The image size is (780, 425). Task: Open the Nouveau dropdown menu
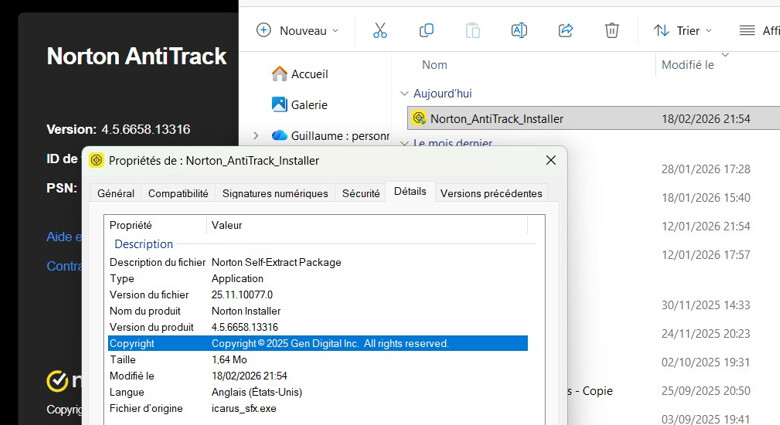click(x=297, y=31)
